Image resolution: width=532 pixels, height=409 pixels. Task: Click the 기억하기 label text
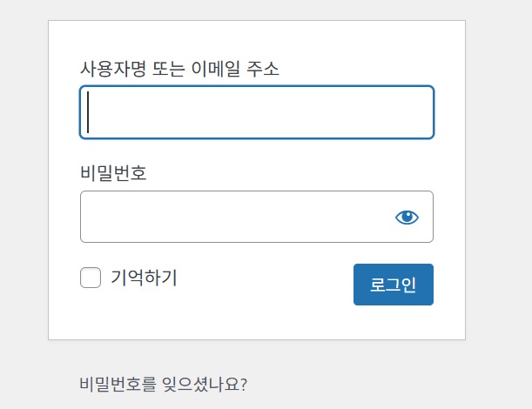coord(144,278)
